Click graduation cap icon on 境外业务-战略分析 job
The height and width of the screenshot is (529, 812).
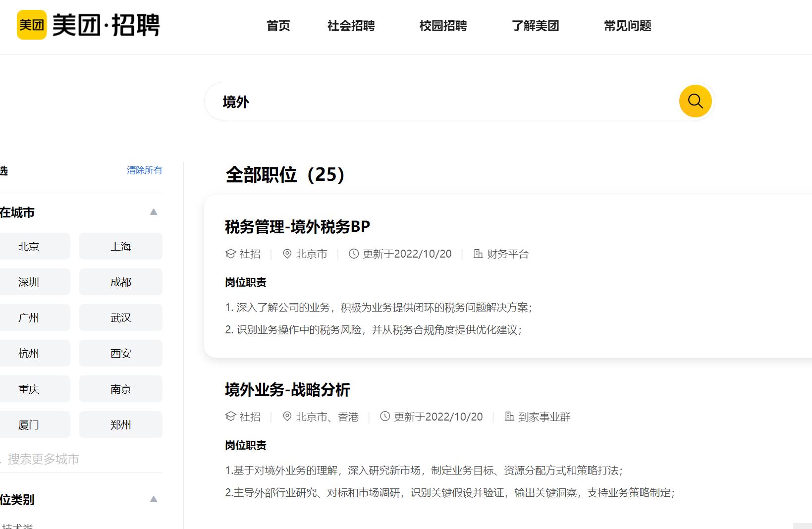[x=230, y=417]
